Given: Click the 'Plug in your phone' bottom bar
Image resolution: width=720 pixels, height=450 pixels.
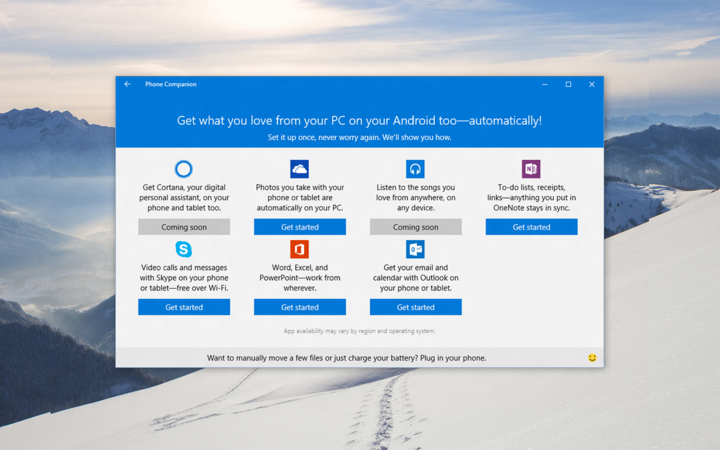Looking at the screenshot, I should click(346, 357).
